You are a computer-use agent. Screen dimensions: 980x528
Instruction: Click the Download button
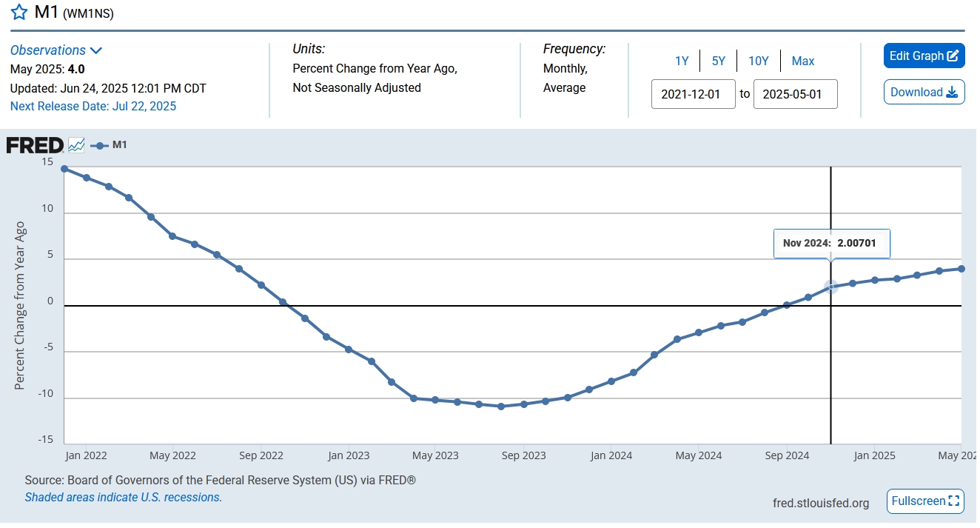pos(924,92)
